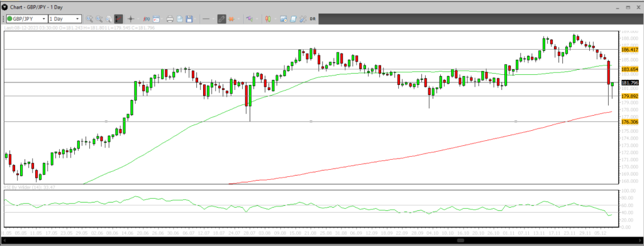Toggle the pencil drawing mode button
This screenshot has width=644, height=246.
[x=222, y=19]
